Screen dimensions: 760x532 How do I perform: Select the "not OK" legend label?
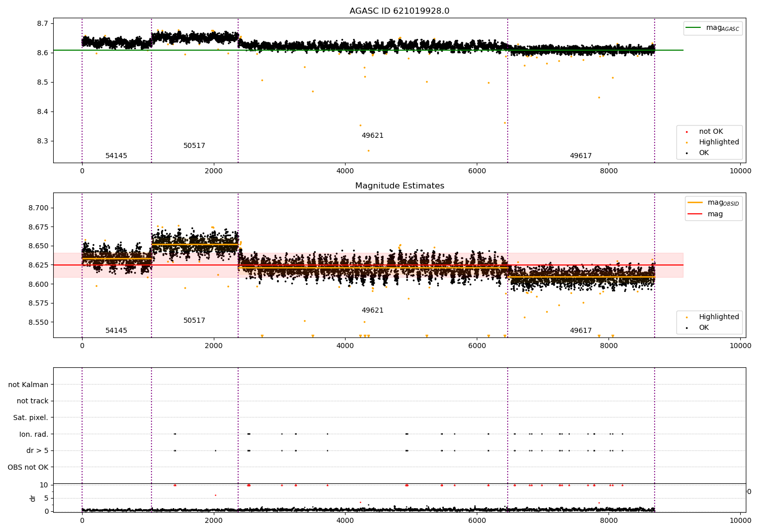coord(711,132)
